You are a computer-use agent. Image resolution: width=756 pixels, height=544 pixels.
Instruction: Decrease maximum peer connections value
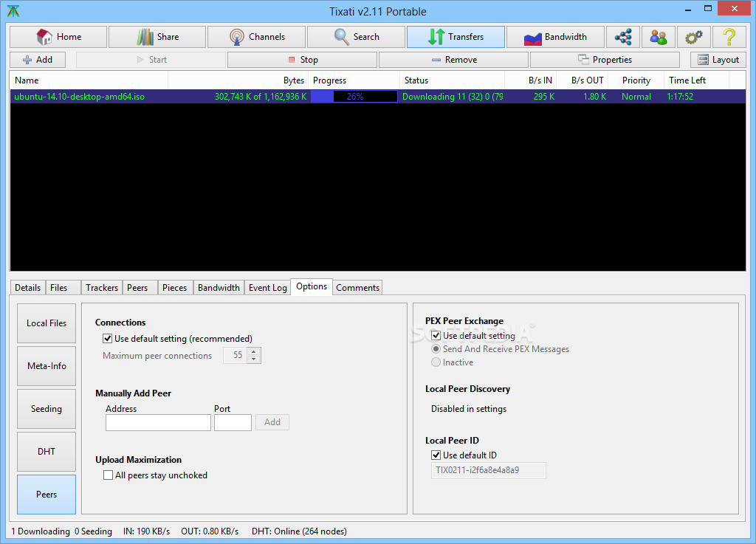click(x=254, y=359)
